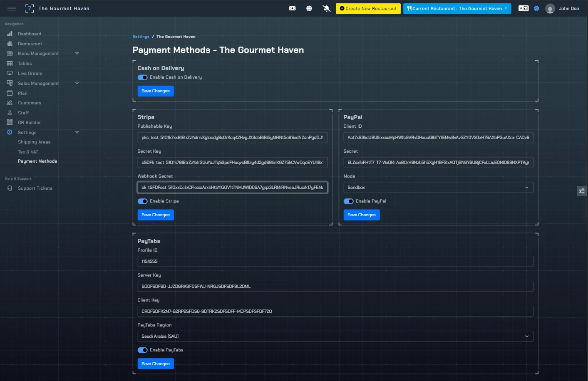588x381 pixels.
Task: Open the Customers page
Action: [x=30, y=103]
